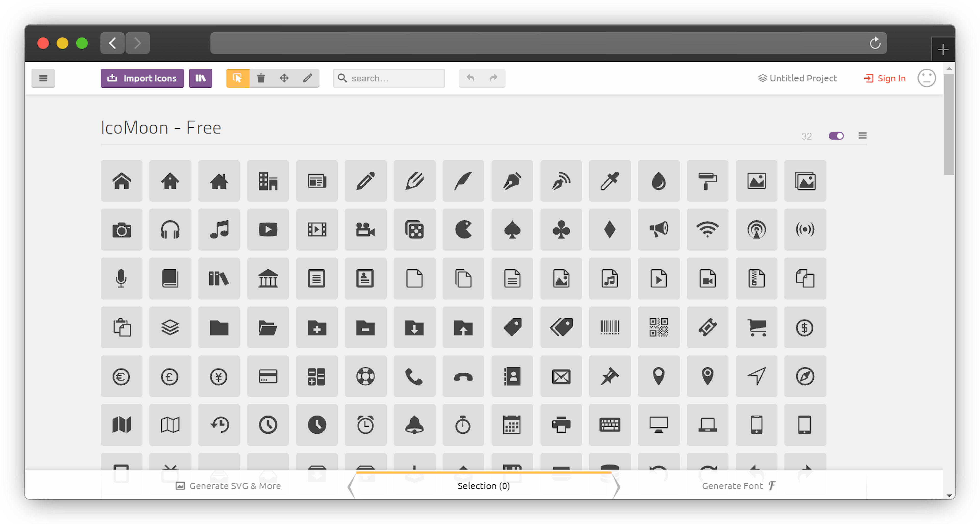Open Generate SVG & More tab
Image resolution: width=980 pixels, height=524 pixels.
coord(228,485)
